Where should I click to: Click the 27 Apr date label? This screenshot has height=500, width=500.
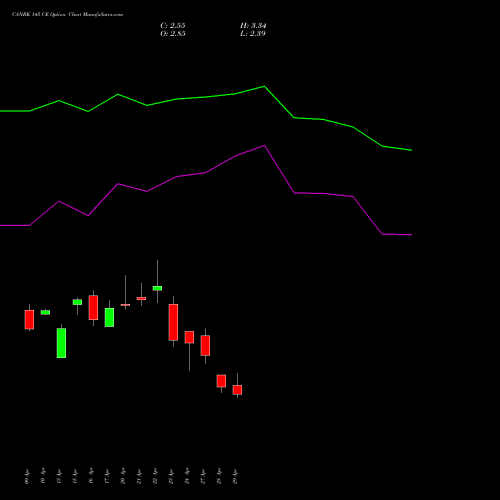click(203, 476)
